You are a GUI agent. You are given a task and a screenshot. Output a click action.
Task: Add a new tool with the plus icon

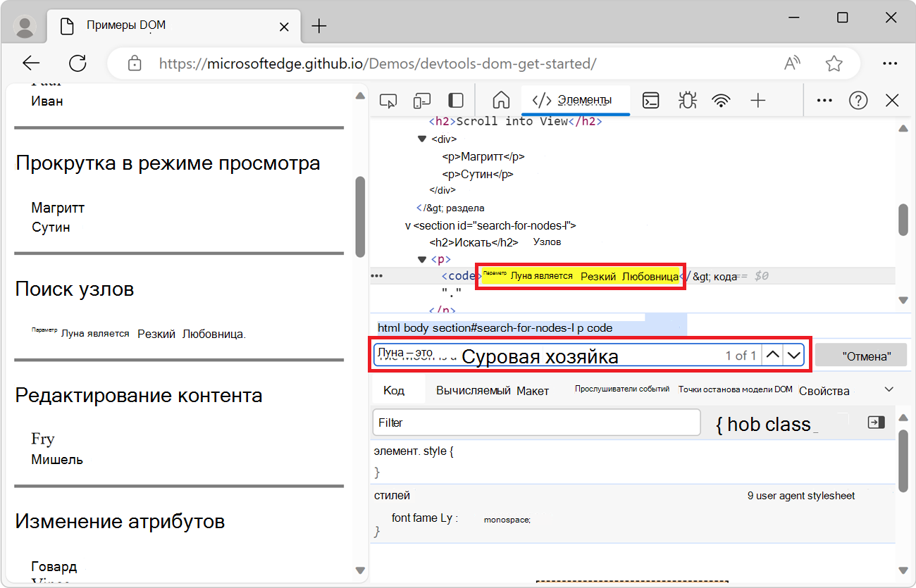pos(757,100)
